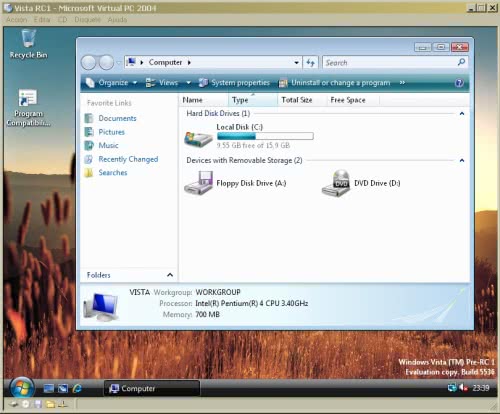Viewport: 500px width, 414px height.
Task: Select the DVD Drive (D:) icon
Action: point(336,183)
